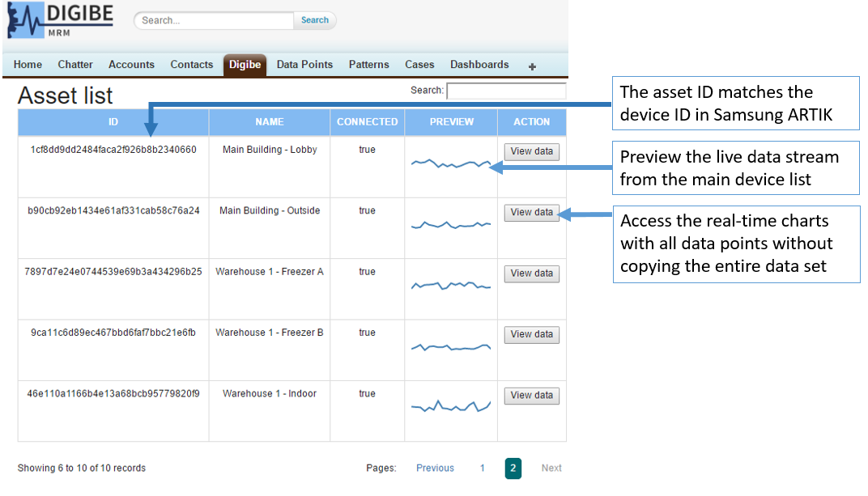
Task: Click the plus icon to add a tab
Action: click(x=532, y=66)
